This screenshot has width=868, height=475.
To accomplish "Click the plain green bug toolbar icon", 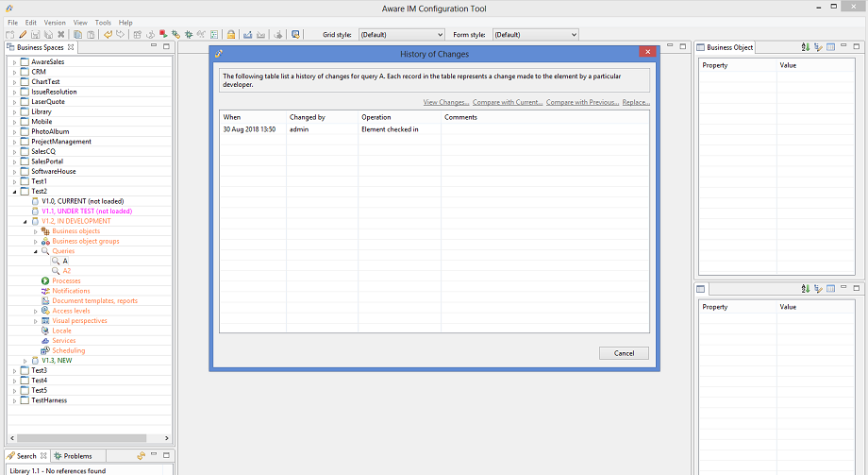I will coord(189,34).
